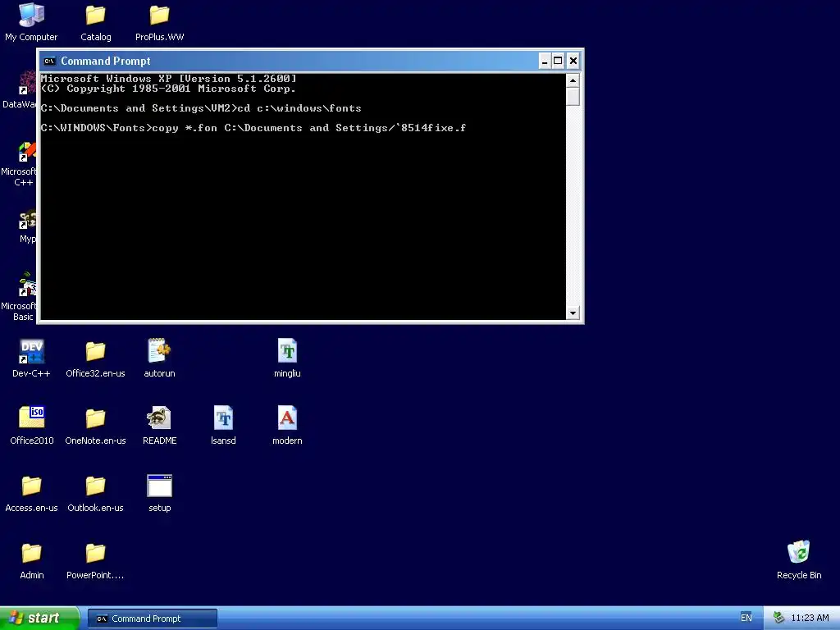Close the Command Prompt window

[573, 61]
